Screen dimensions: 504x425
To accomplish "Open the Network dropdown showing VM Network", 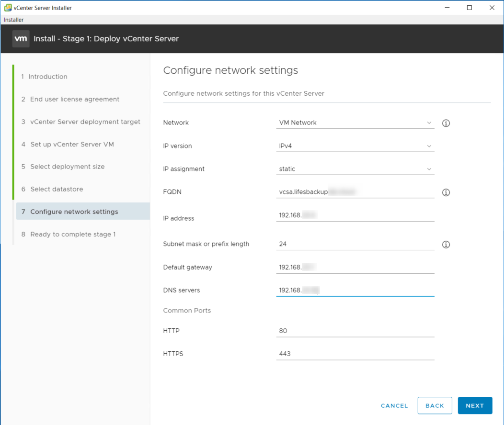I will pyautogui.click(x=355, y=123).
